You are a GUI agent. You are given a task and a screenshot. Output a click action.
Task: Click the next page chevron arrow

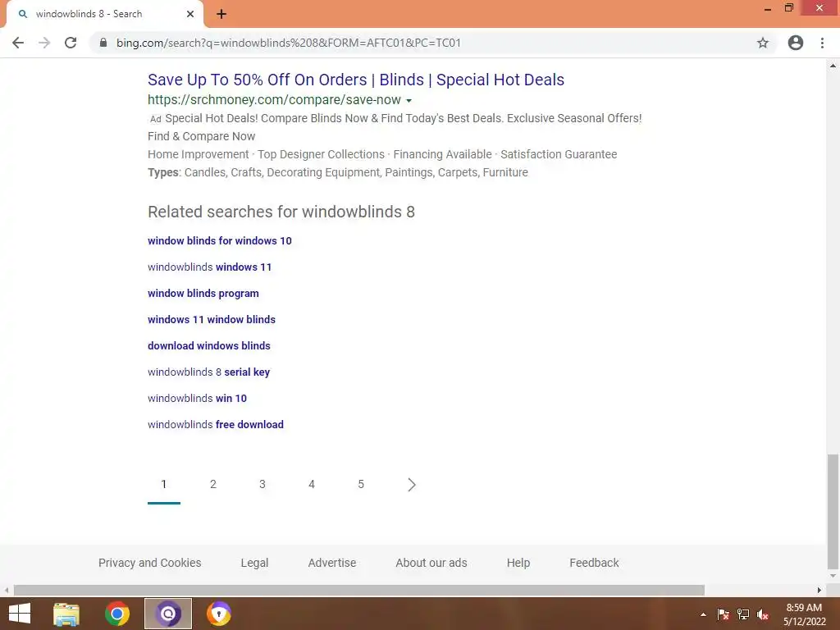click(x=412, y=485)
